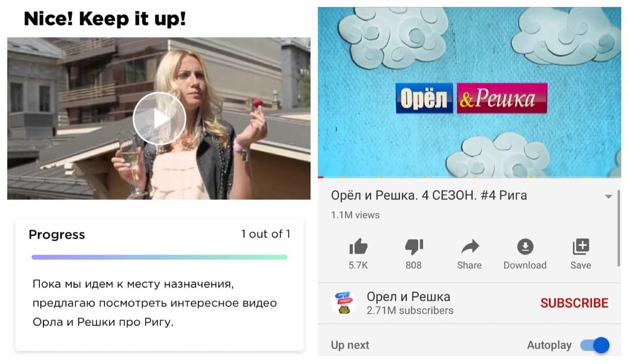
Task: Click the thumbs down dislike icon
Action: point(414,247)
